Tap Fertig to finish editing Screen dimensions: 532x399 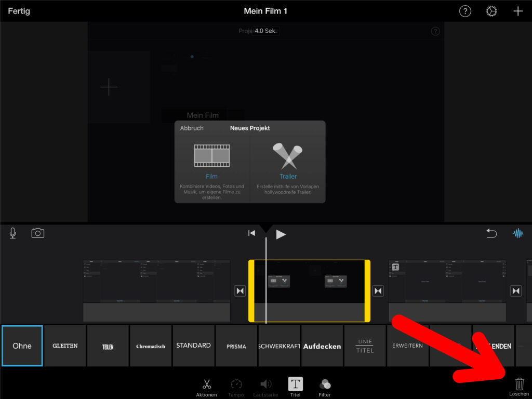click(x=19, y=11)
